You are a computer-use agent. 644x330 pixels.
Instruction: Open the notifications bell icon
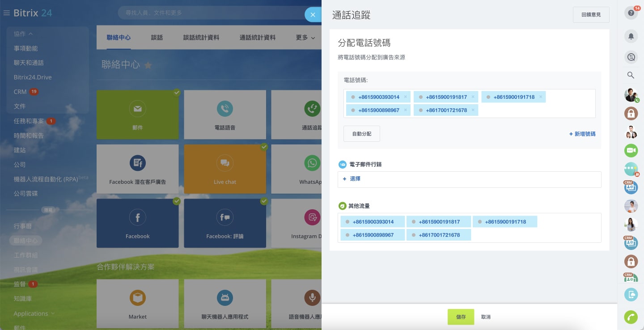coord(631,36)
